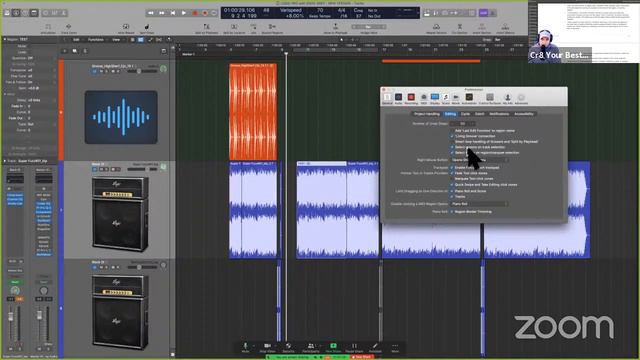Switch to the Editing tab
Screen dimensions: 640x360
tap(450, 114)
